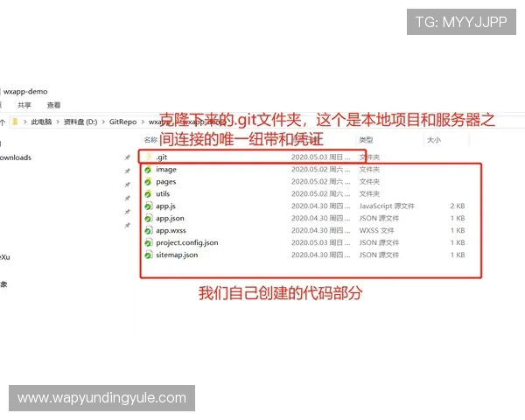Viewport: 525px width, 420px height.
Task: Select the app.json file name
Action: coord(170,219)
